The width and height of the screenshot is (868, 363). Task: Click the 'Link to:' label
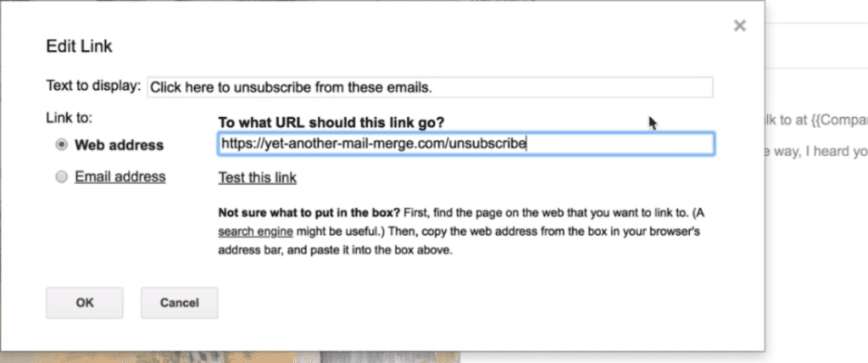[70, 118]
